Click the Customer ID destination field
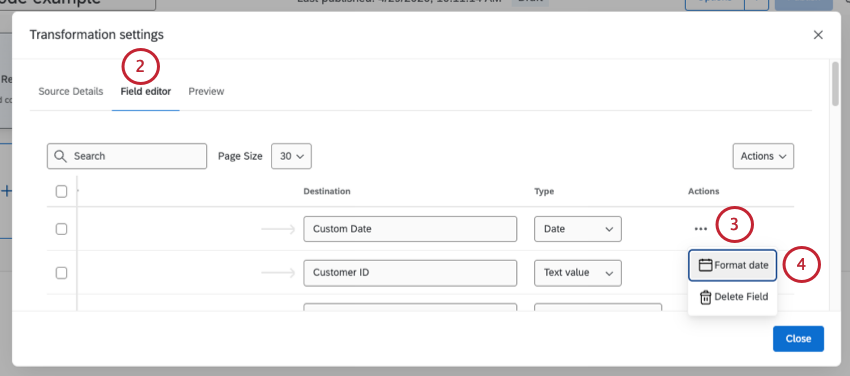This screenshot has height=376, width=850. tap(410, 273)
